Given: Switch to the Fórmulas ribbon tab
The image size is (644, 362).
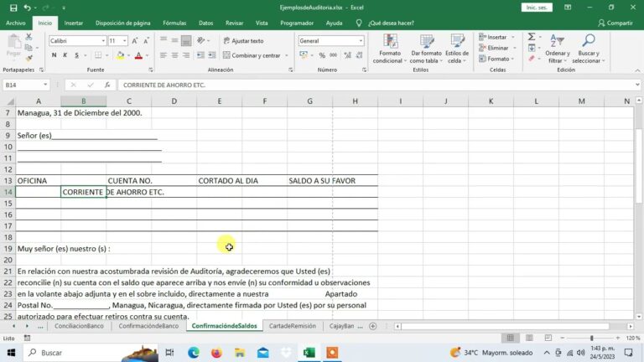Looking at the screenshot, I should [174, 23].
